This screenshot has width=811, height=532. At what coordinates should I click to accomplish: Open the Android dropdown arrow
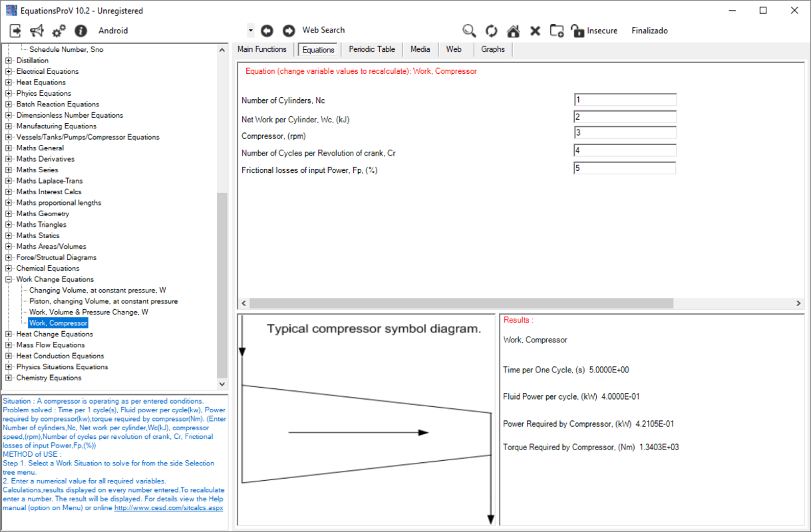coord(250,31)
